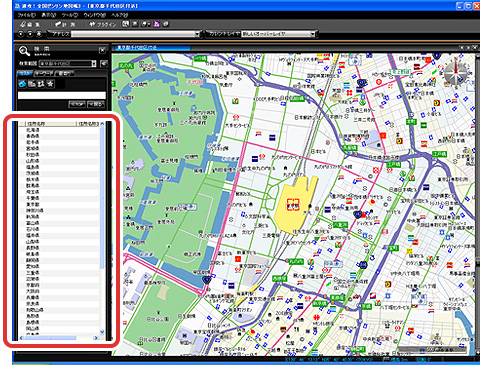Click the first round button beside アドレス
This screenshot has height=365, width=480.
(21, 34)
